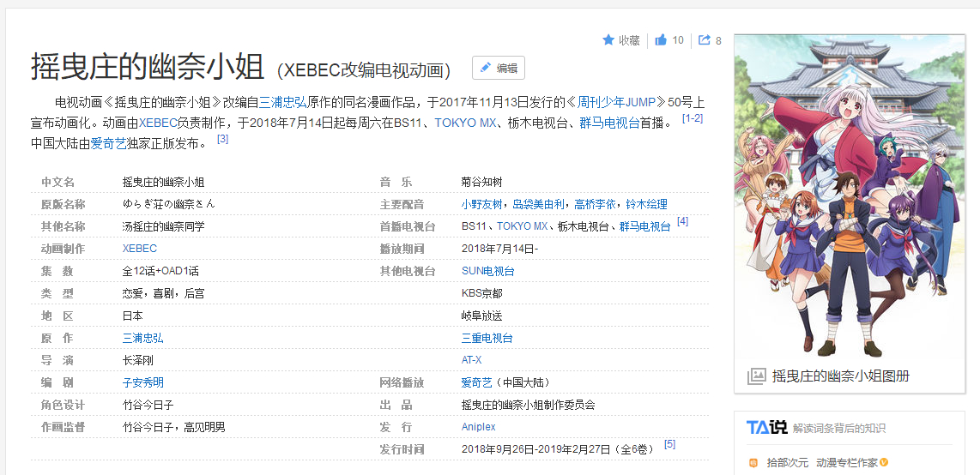
Task: Open voice actor 高桥李依 link
Action: coord(595,204)
